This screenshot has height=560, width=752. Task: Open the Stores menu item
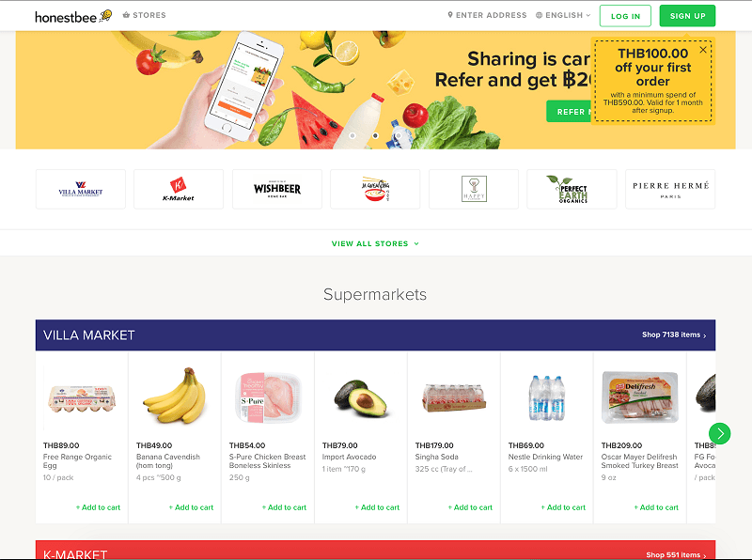click(x=145, y=15)
